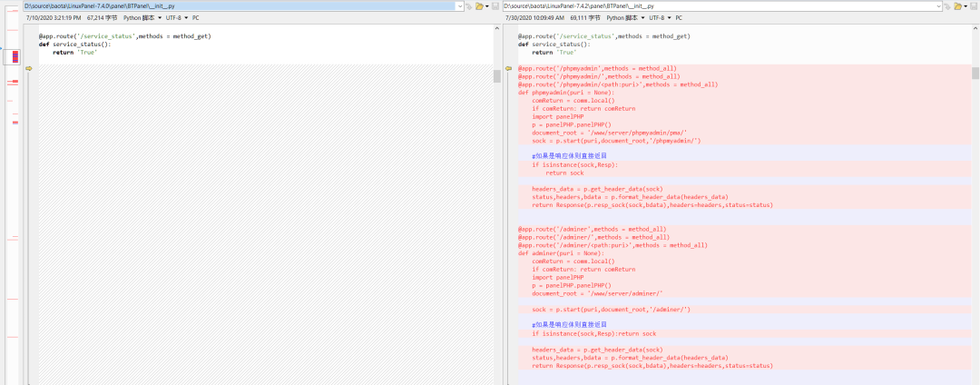
Task: Expand the left file path history dropdown
Action: pos(460,6)
